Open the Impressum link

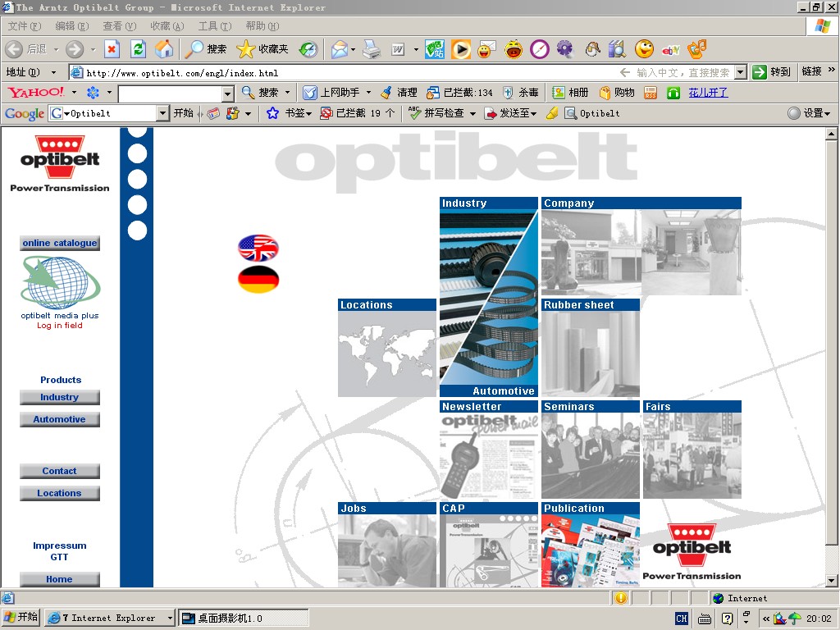[x=59, y=546]
